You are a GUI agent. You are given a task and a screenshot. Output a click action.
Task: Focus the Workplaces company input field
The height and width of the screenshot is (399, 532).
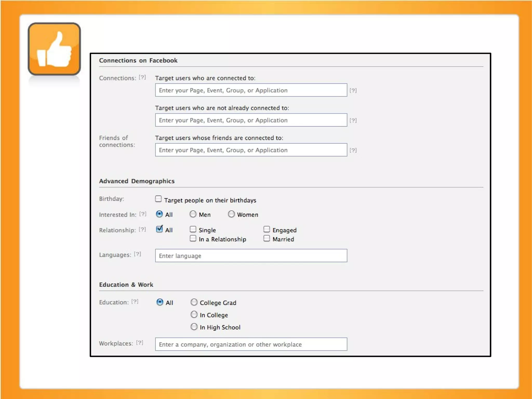click(251, 344)
